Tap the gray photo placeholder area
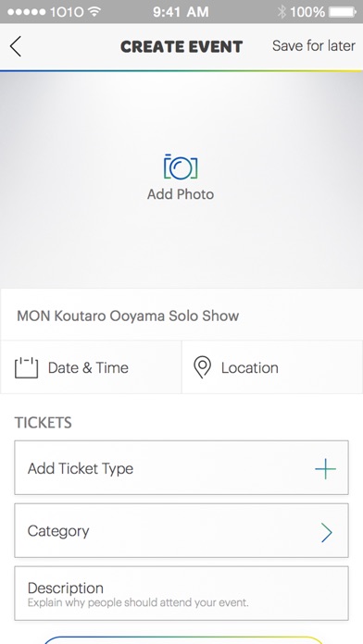Viewport: 363px width, 644px height. [x=181, y=180]
